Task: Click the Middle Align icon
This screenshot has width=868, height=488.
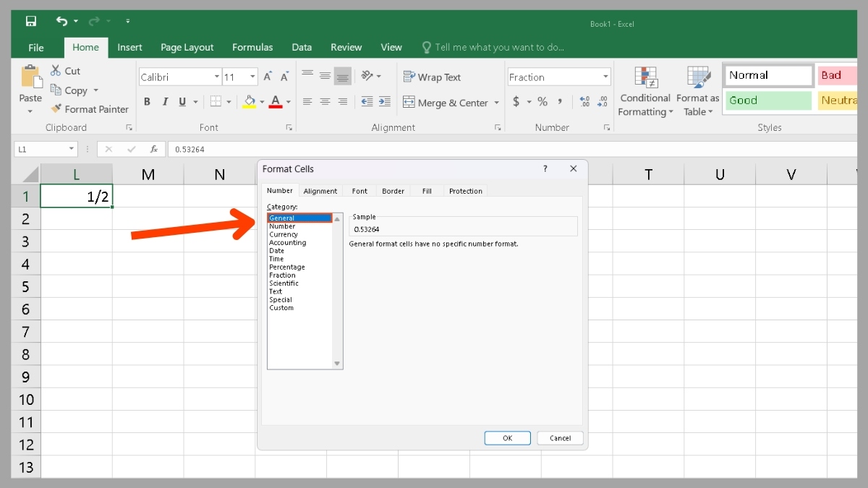Action: point(325,75)
